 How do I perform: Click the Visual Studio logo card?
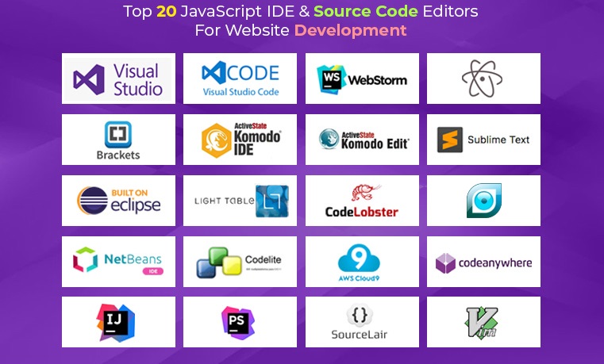tap(118, 79)
